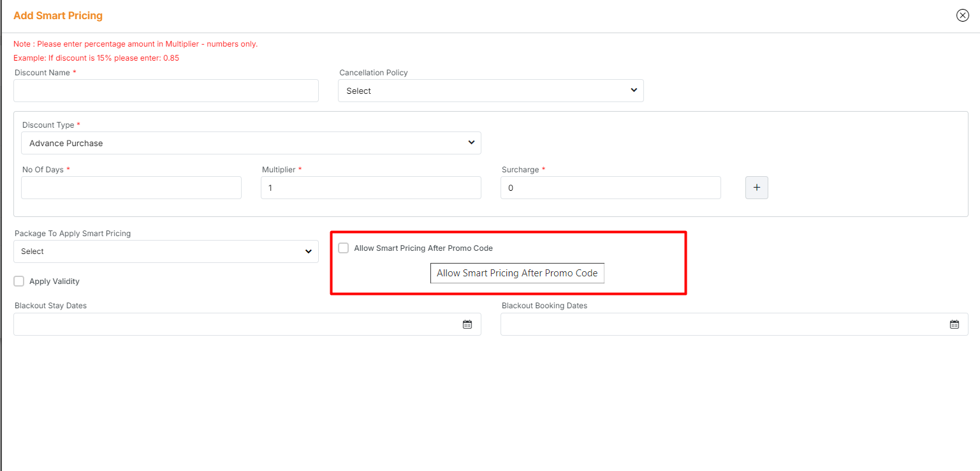
Task: Select the Multiplier input box
Action: [370, 188]
